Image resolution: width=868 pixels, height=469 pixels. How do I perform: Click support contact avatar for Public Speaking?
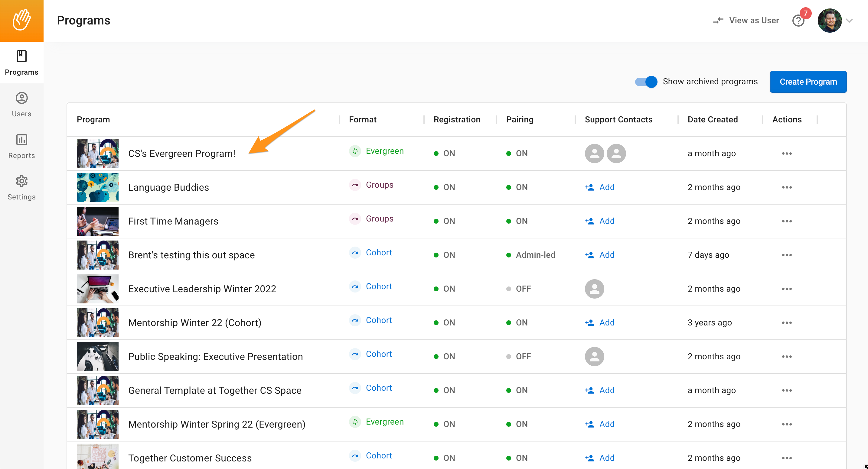point(594,357)
